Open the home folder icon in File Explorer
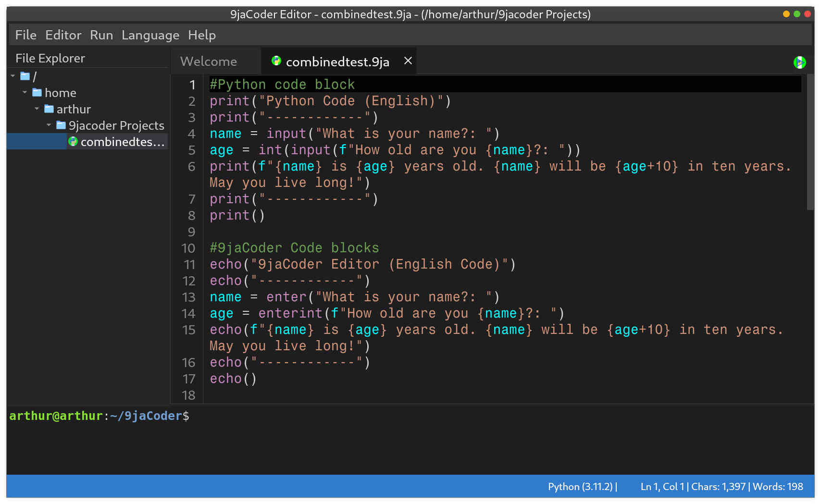The width and height of the screenshot is (821, 504). click(x=37, y=92)
